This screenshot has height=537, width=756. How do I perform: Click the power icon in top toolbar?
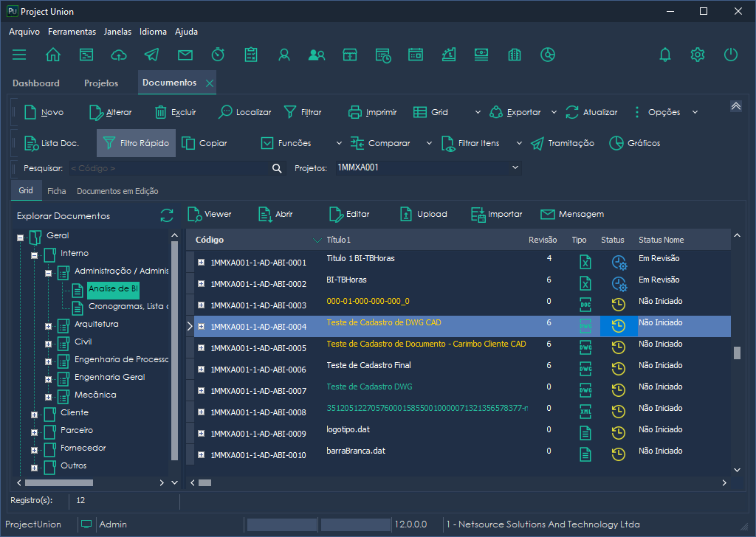click(x=730, y=55)
